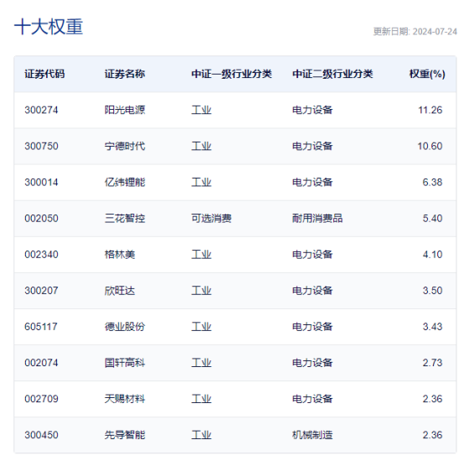The image size is (464, 476).
Task: Click 电力设备 in the 欣旺达 row
Action: 312,291
